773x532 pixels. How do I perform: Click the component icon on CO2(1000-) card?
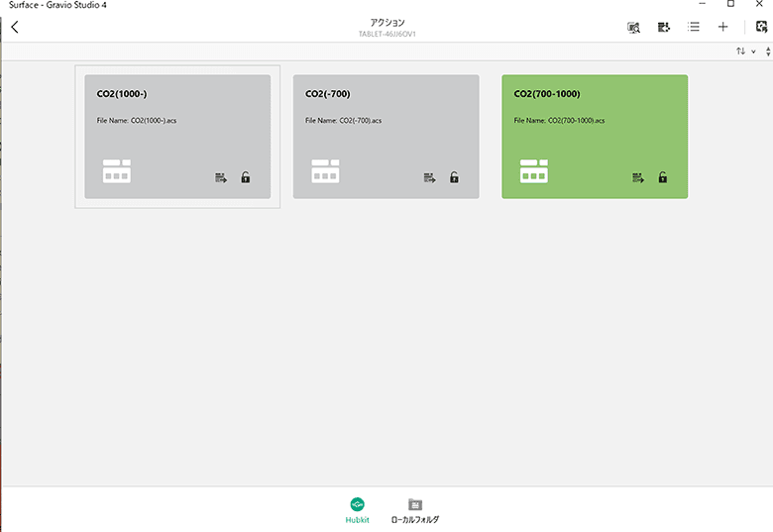[117, 171]
